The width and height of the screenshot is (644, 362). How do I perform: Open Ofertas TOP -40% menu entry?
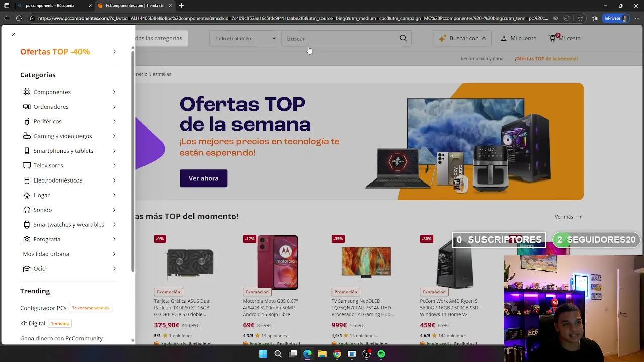tap(68, 52)
